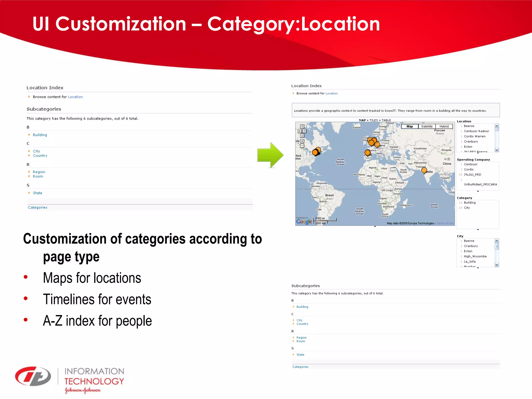Switch to the TABLE view
This screenshot has height=399, width=532.
(x=386, y=120)
